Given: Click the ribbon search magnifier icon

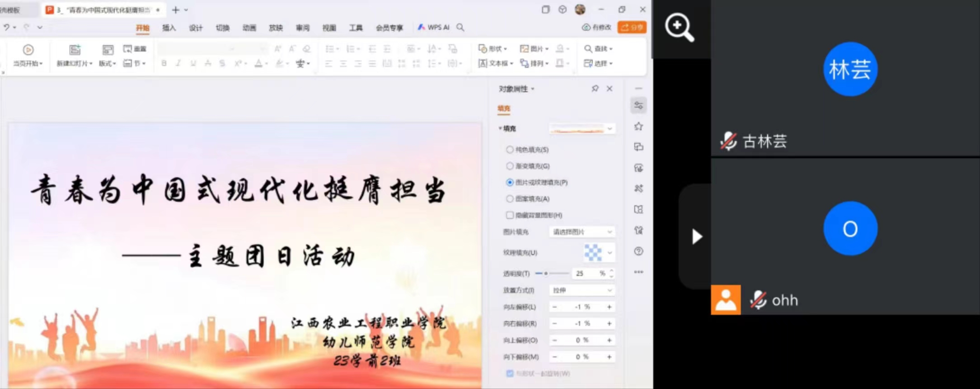Looking at the screenshot, I should (460, 28).
